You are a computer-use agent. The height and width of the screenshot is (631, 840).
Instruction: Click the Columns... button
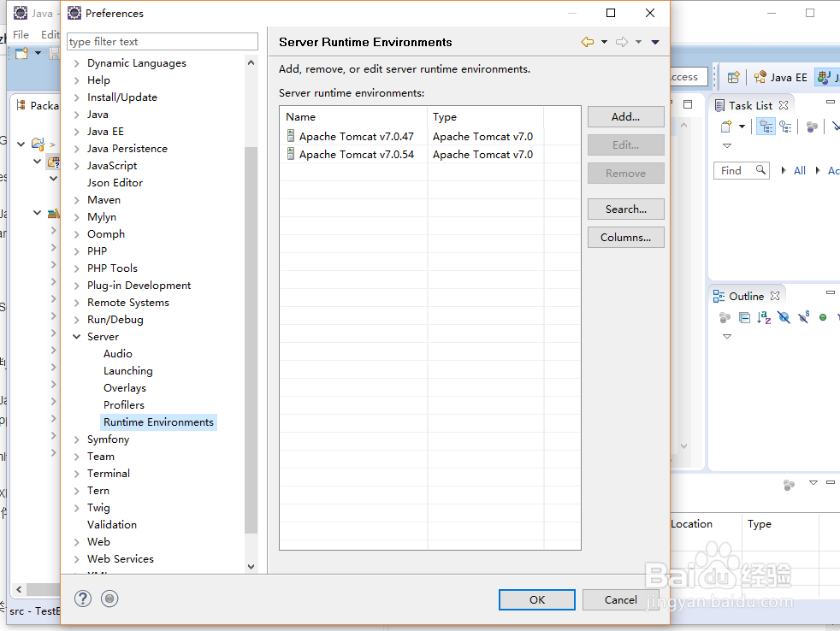coord(625,238)
